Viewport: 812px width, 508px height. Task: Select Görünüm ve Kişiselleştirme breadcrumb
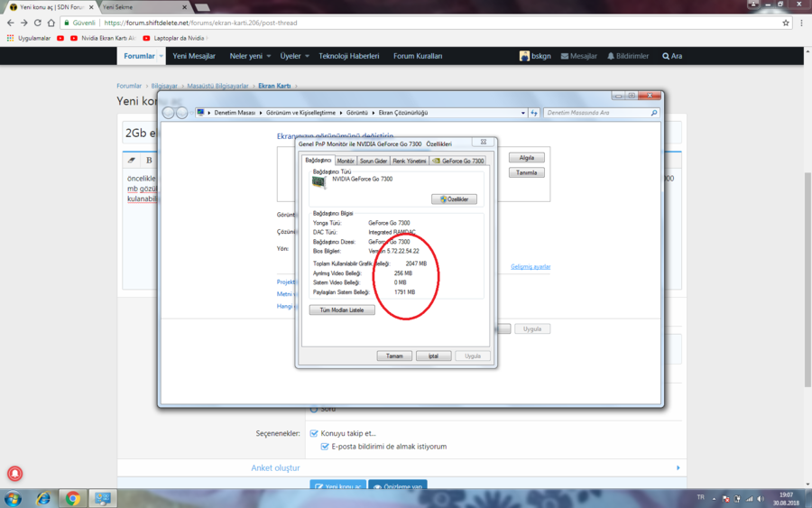pos(300,113)
